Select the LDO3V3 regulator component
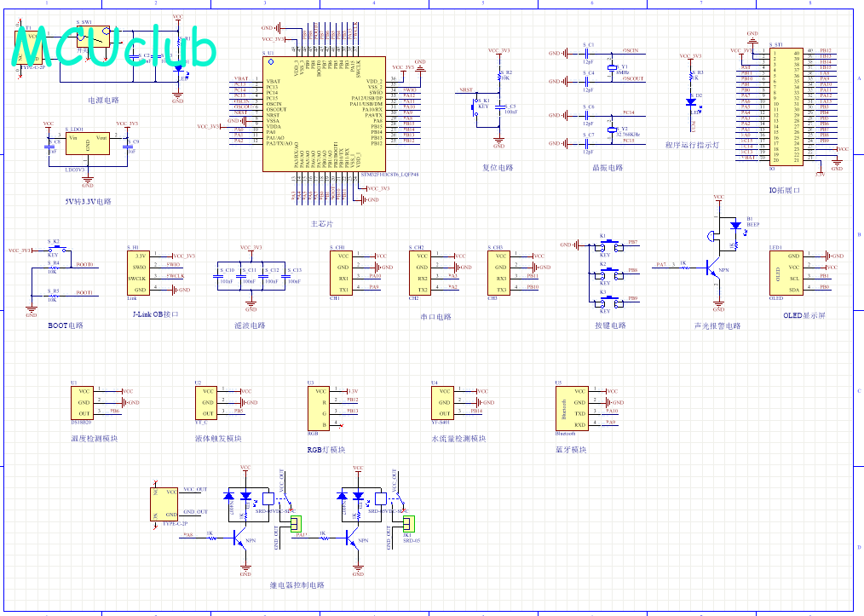The width and height of the screenshot is (864, 616). (x=88, y=143)
